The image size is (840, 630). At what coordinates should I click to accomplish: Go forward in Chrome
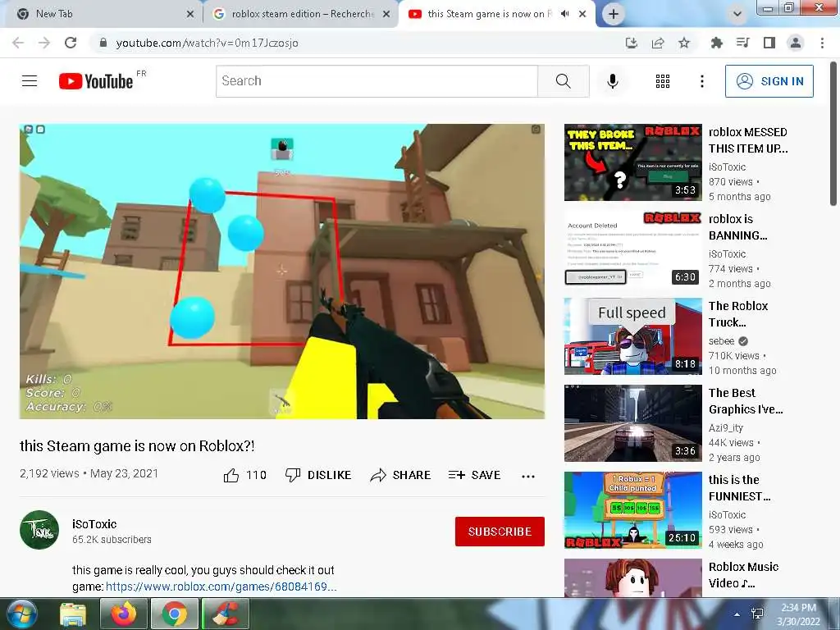click(44, 43)
